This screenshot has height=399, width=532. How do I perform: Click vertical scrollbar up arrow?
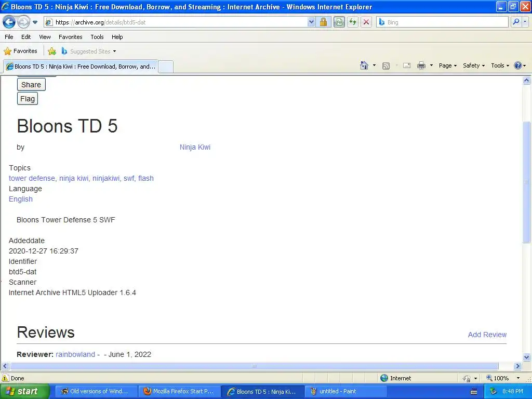[527, 81]
